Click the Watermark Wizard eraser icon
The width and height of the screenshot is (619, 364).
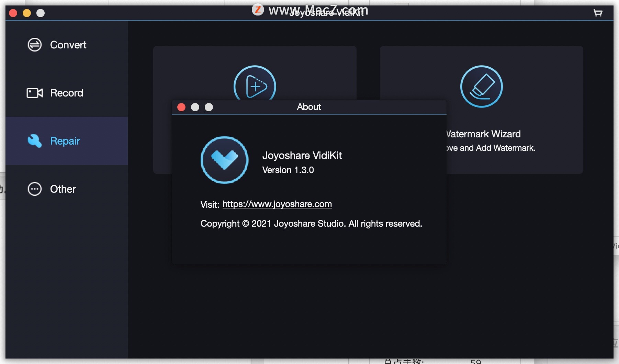[x=482, y=87]
